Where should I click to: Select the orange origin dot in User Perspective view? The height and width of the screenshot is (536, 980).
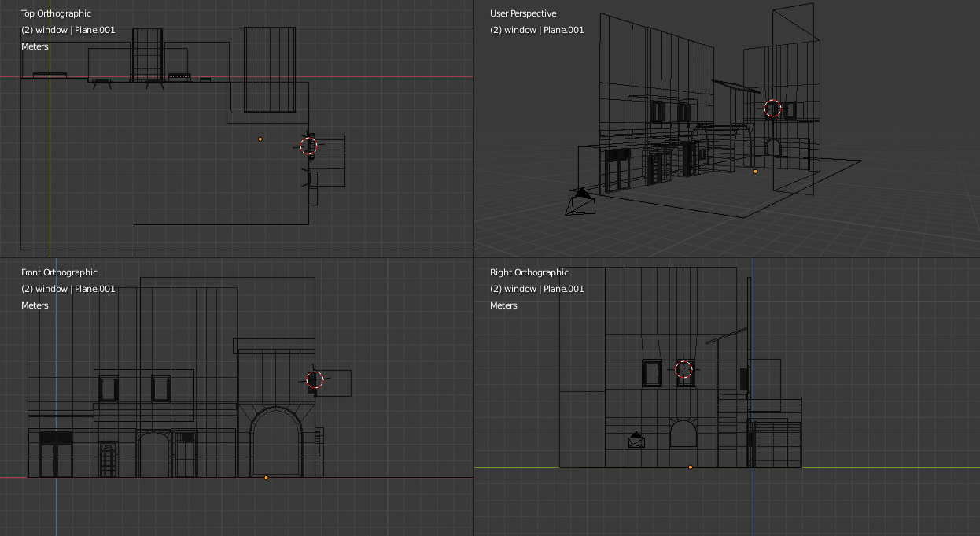click(x=756, y=171)
